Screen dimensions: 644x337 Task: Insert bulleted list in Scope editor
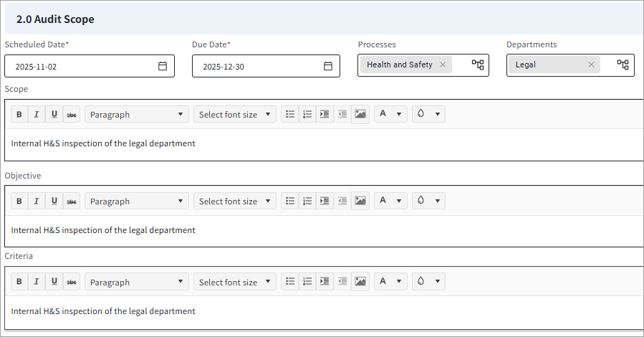(290, 114)
